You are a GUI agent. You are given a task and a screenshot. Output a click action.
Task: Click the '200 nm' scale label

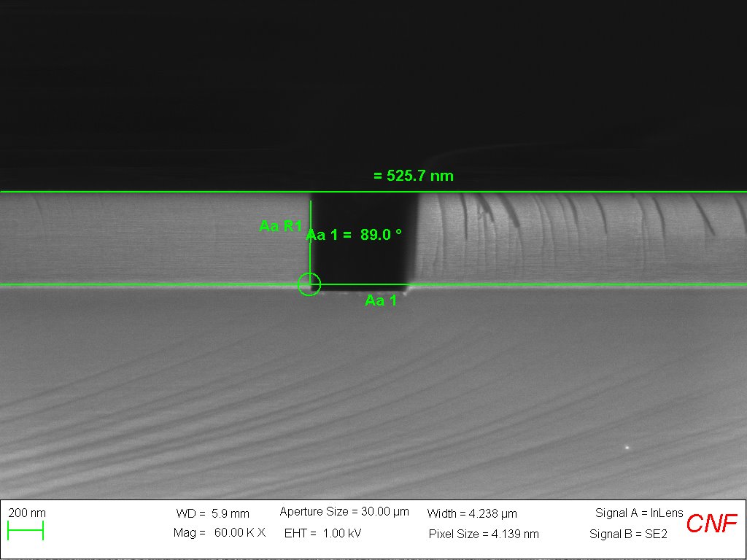[27, 513]
